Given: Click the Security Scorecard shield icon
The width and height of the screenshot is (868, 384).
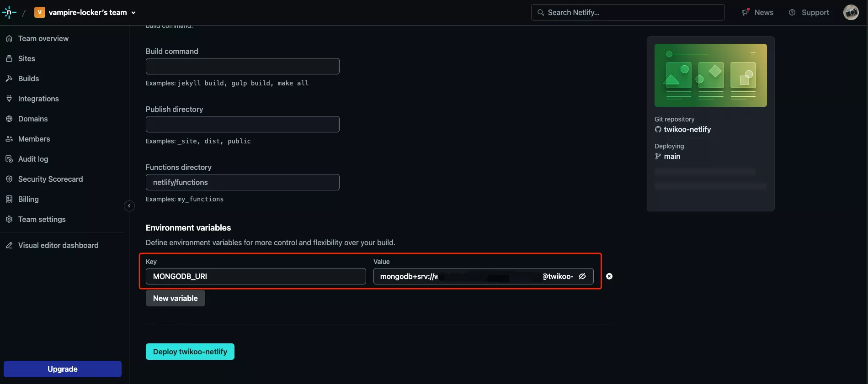Looking at the screenshot, I should coord(9,179).
